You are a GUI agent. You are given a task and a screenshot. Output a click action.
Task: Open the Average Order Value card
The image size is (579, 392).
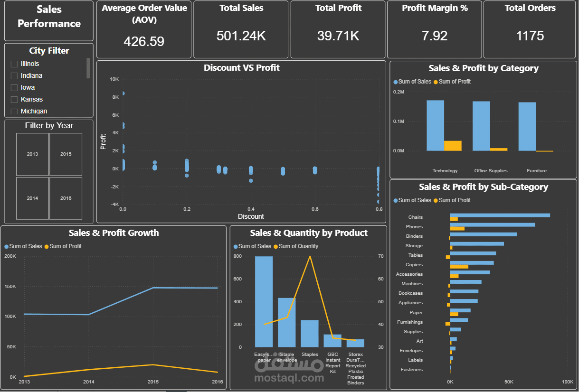click(144, 29)
